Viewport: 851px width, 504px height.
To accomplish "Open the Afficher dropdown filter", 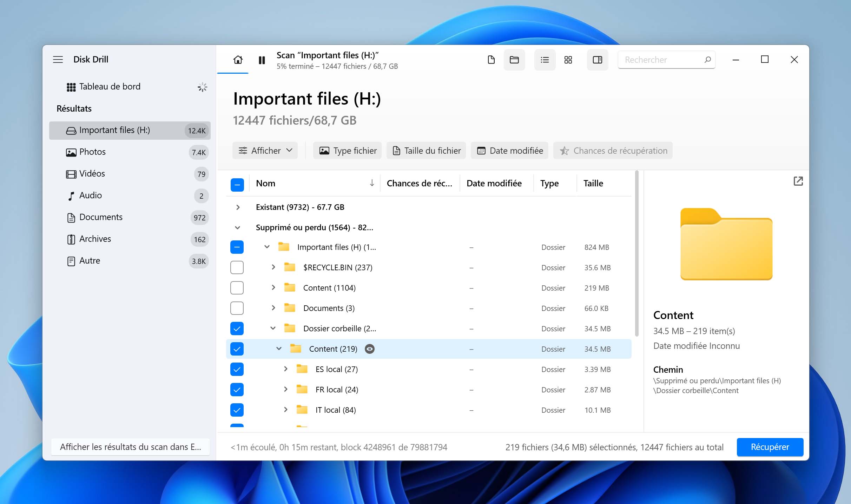I will 265,151.
